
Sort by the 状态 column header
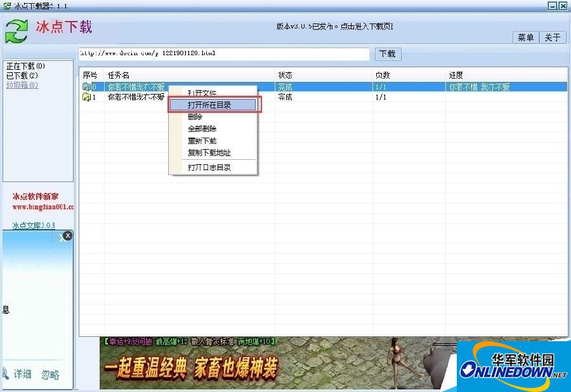(285, 75)
